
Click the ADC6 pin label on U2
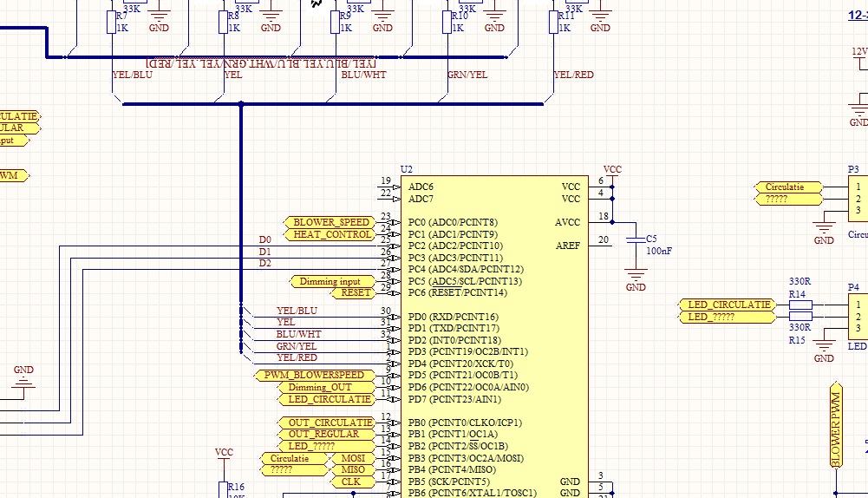(421, 187)
